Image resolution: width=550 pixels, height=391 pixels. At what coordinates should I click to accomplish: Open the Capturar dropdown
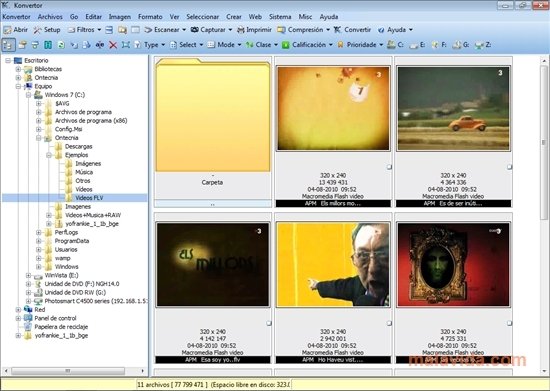212,30
